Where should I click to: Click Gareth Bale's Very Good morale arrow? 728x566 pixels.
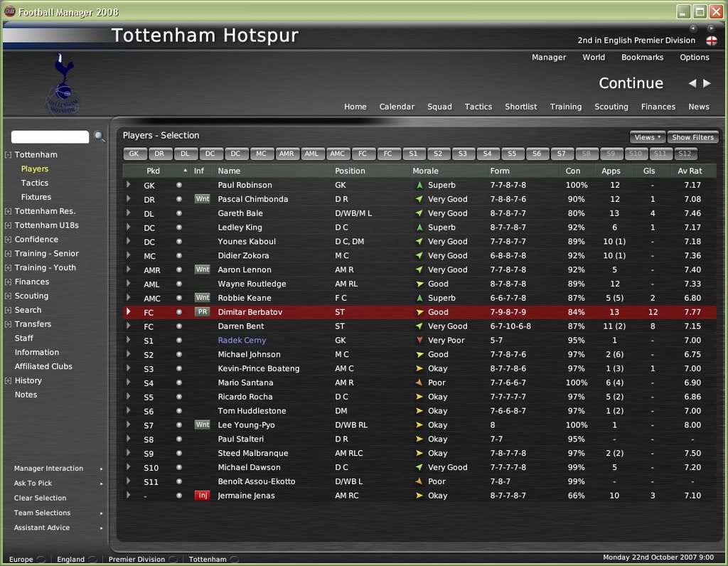[x=419, y=213]
